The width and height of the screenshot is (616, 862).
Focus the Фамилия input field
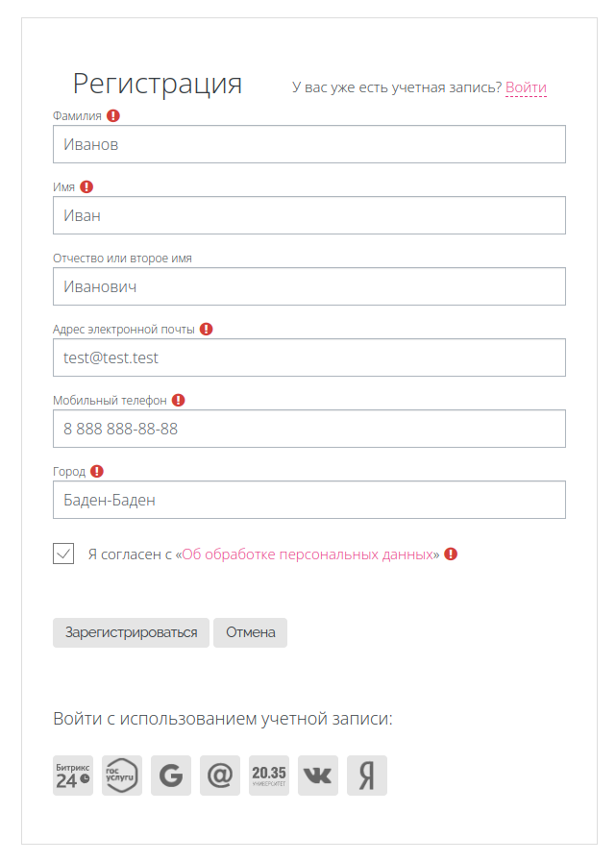tap(308, 145)
